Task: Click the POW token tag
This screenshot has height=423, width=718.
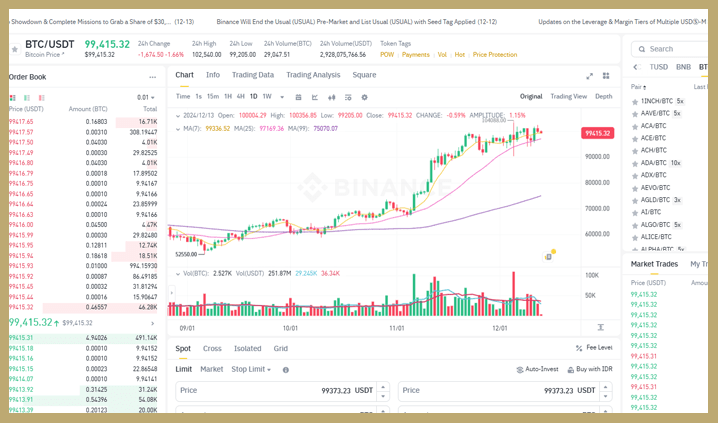Action: [x=386, y=55]
